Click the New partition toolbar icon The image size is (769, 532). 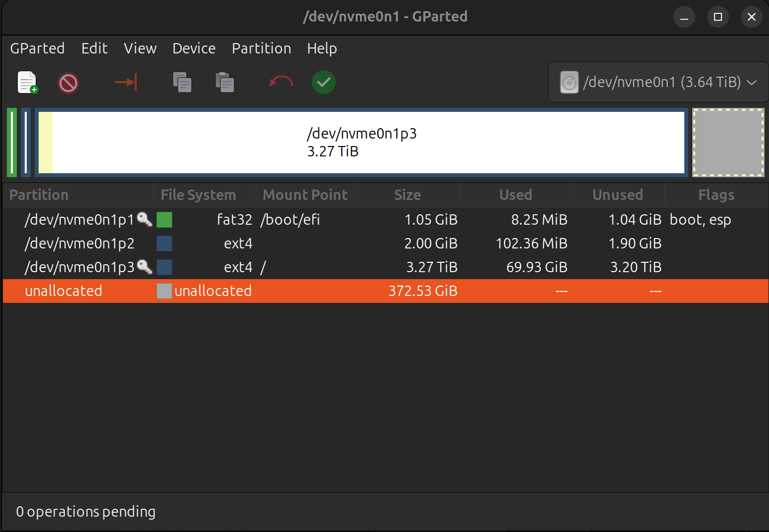28,83
